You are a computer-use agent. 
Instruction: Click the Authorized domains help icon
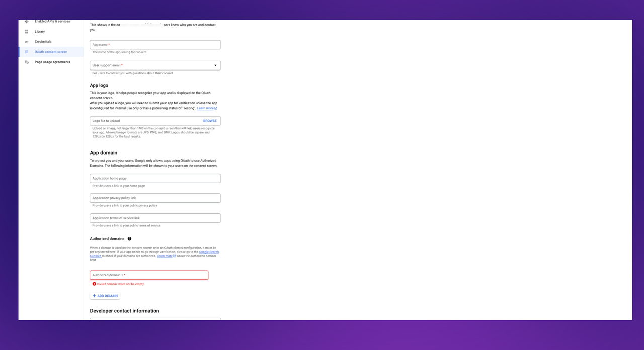pyautogui.click(x=129, y=239)
